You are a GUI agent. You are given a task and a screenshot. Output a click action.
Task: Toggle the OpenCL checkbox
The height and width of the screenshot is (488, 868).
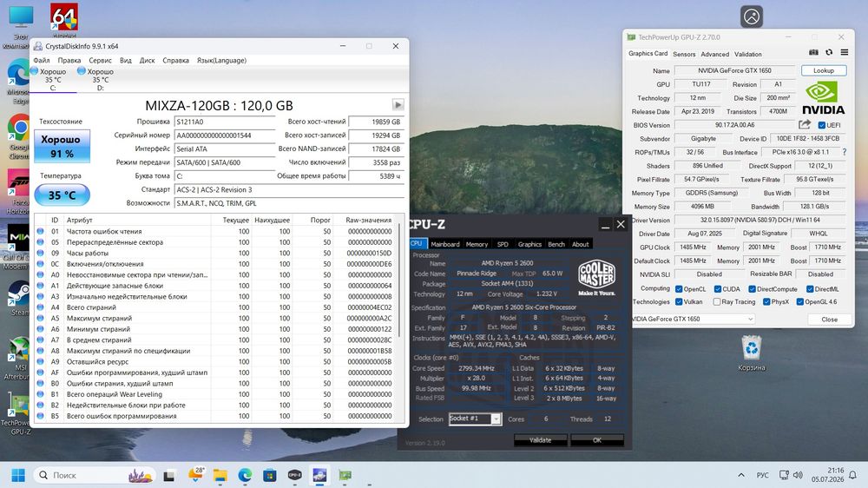pos(679,289)
